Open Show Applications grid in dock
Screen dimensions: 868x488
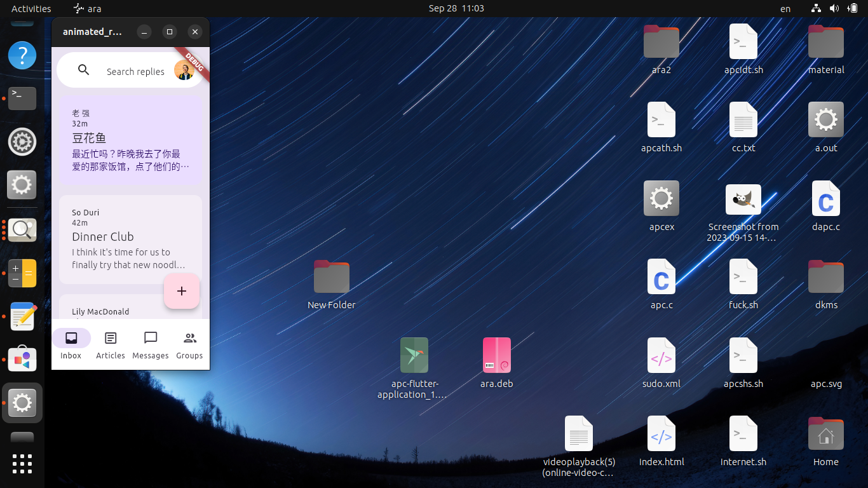tap(22, 464)
